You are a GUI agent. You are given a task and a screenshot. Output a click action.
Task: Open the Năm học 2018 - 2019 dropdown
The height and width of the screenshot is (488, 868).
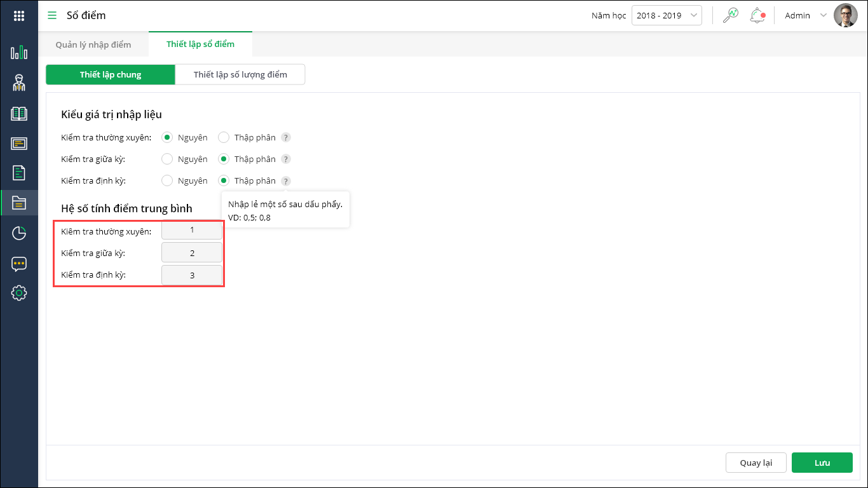[x=667, y=15]
